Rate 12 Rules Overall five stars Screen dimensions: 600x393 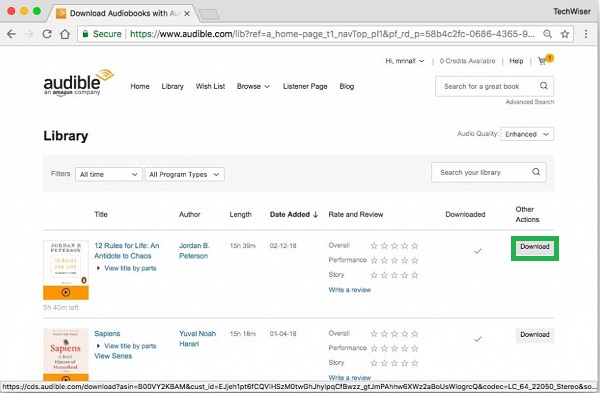click(x=414, y=246)
